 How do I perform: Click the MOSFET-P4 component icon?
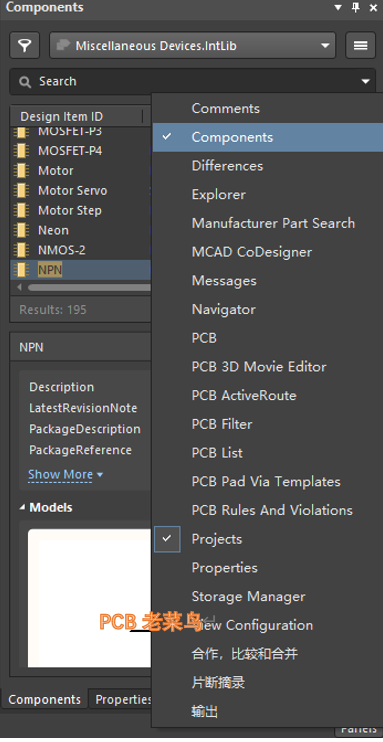pos(21,151)
